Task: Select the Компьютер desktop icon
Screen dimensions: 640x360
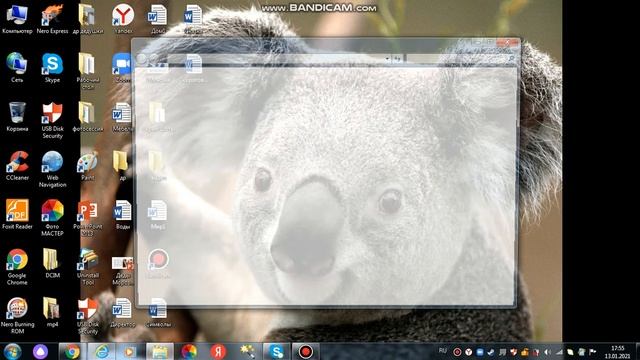Action: click(17, 19)
